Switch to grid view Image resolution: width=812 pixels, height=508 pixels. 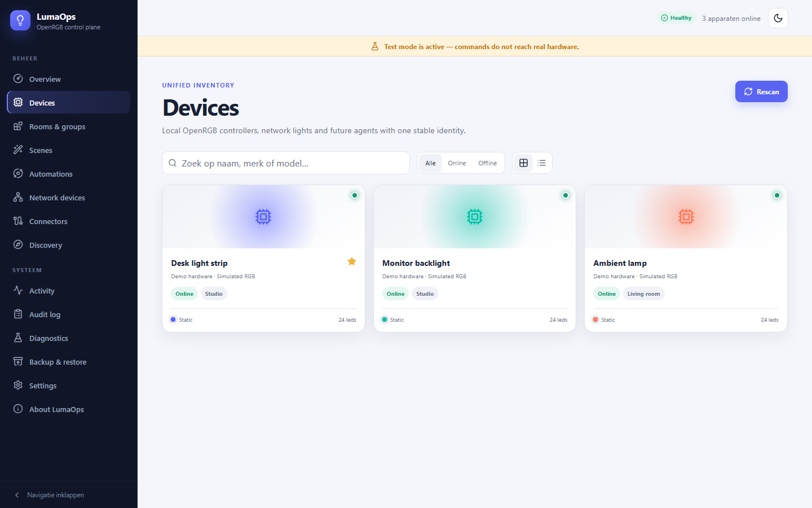click(x=523, y=163)
